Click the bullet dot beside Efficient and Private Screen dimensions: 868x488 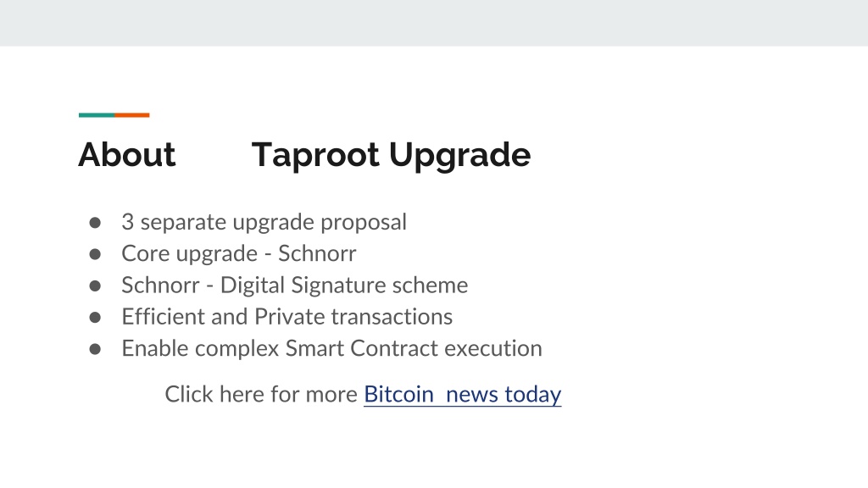[95, 317]
